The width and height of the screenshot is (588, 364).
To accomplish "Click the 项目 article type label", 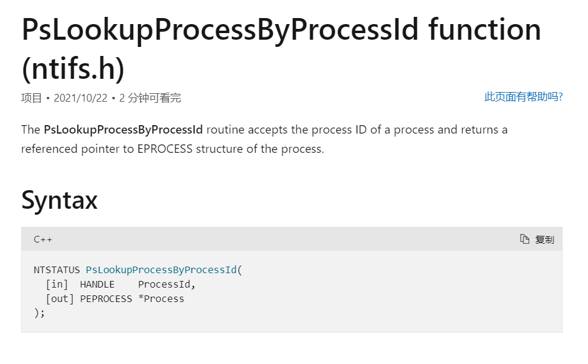I will click(31, 98).
